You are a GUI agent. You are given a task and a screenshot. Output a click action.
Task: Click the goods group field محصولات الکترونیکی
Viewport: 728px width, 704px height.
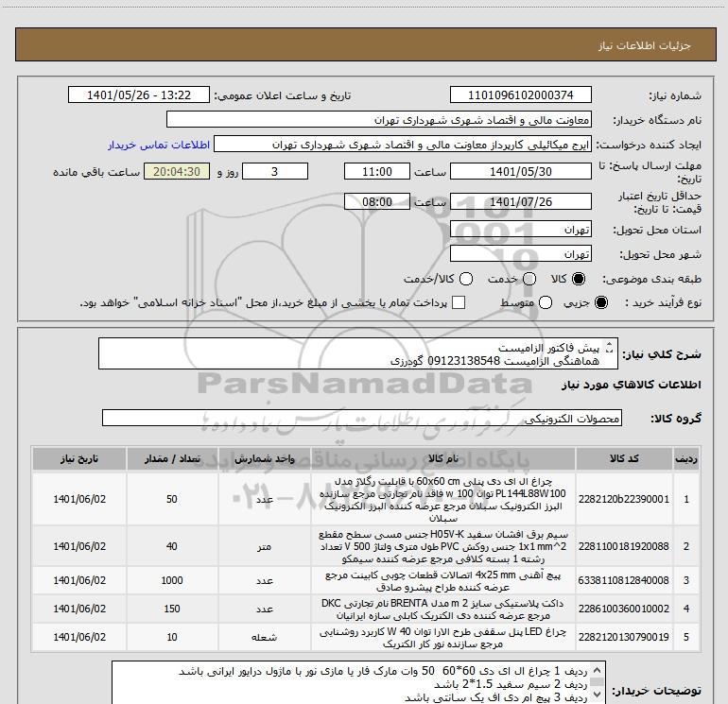point(362,418)
